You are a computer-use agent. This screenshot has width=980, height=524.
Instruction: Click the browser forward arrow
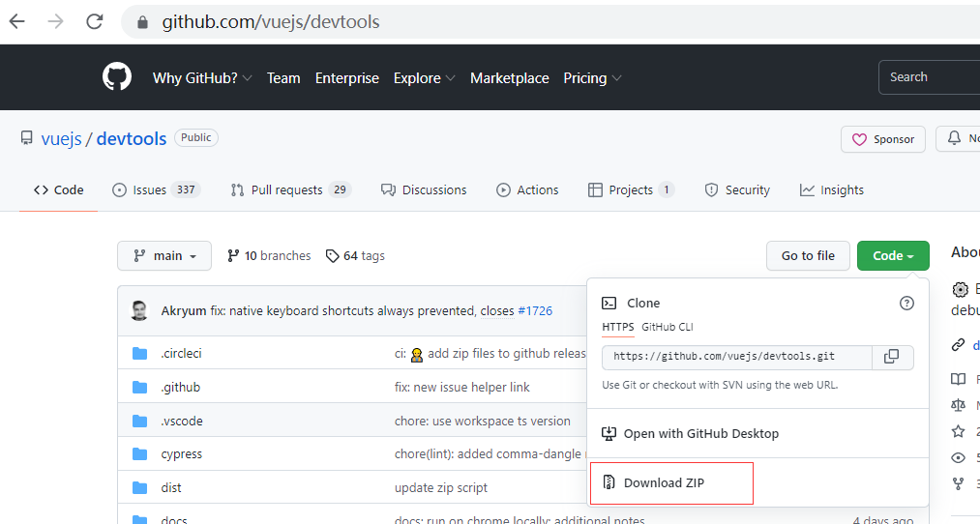55,22
